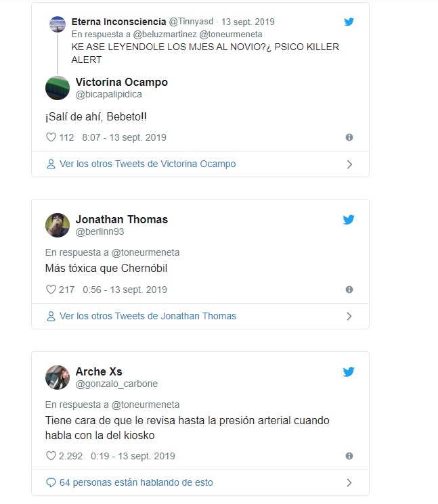
Task: Open the info icon on Jonathan Thomas's tweet
Action: point(349,290)
